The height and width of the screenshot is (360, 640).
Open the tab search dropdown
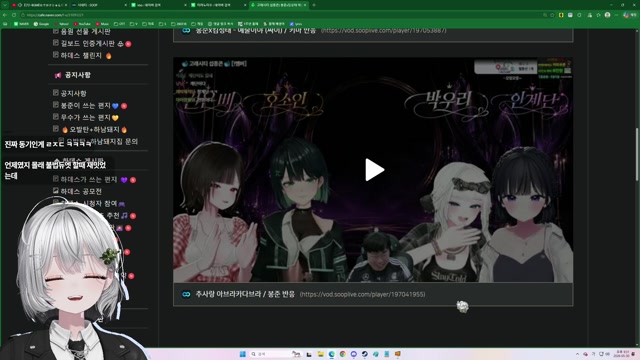[4, 5]
